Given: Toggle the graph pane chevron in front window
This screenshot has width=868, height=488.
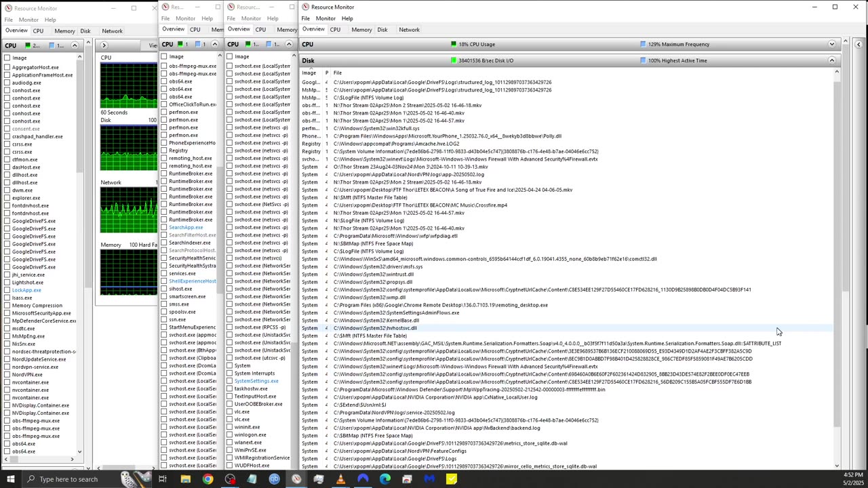Looking at the screenshot, I should tap(859, 44).
